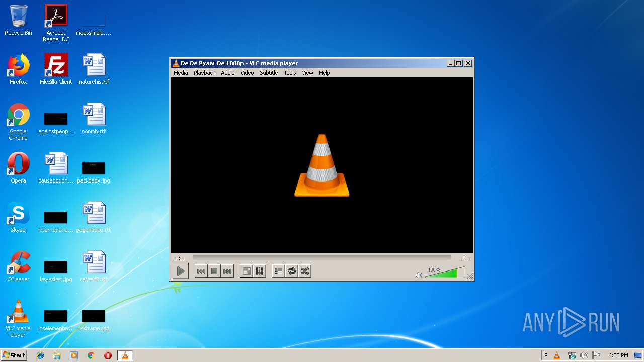
Task: Click the VLC taskbar button
Action: pyautogui.click(x=125, y=355)
